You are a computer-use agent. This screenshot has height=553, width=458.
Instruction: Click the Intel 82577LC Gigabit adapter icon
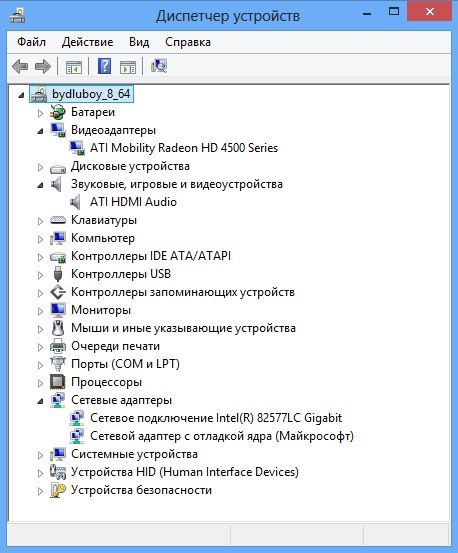pos(77,418)
